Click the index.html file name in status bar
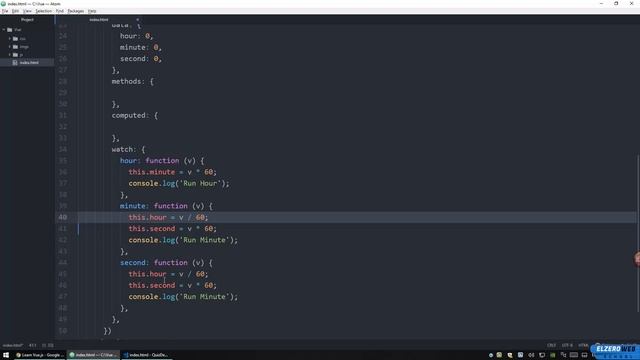Viewport: 640px width, 360px height. pos(12,345)
